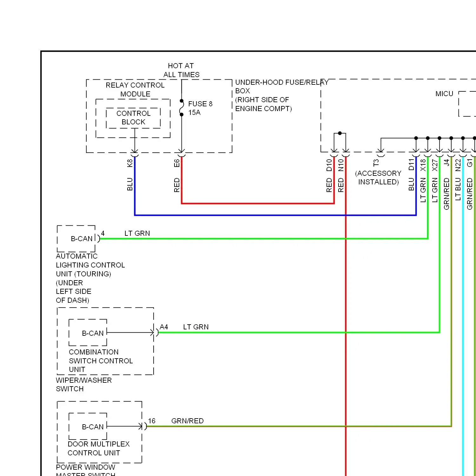This screenshot has width=476, height=476.
Task: Select the CONTROL BLOCK box
Action: pos(133,118)
